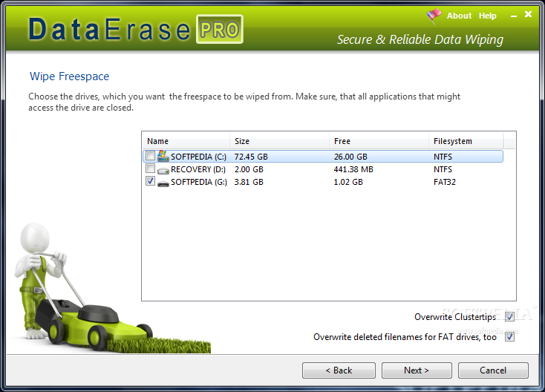Click the Overwrite deleted filenames label
545x392 pixels.
405,337
